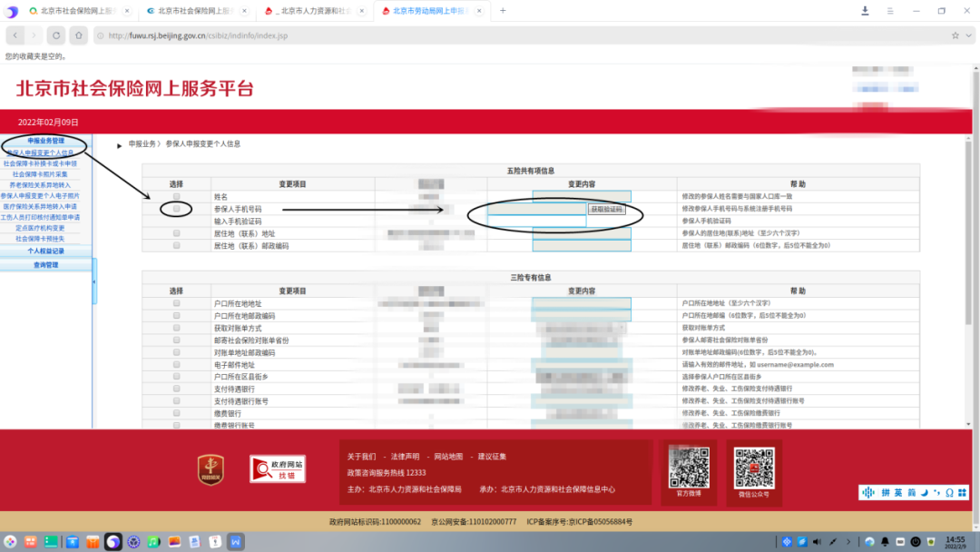980x552 pixels.
Task: Click the 官方微博 QR code
Action: click(689, 467)
